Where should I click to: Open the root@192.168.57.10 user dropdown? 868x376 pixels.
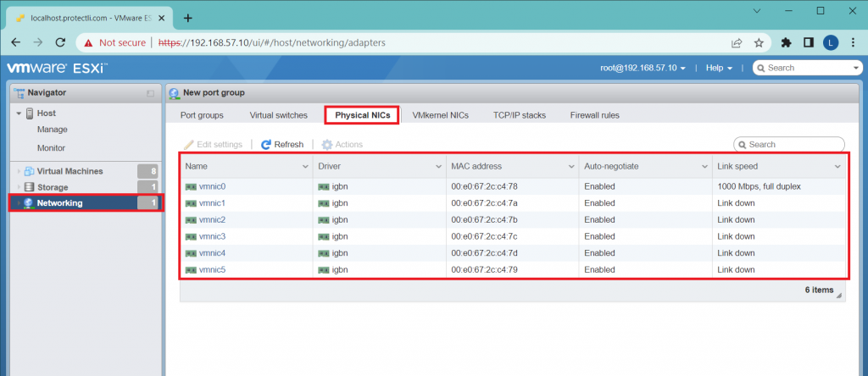643,68
